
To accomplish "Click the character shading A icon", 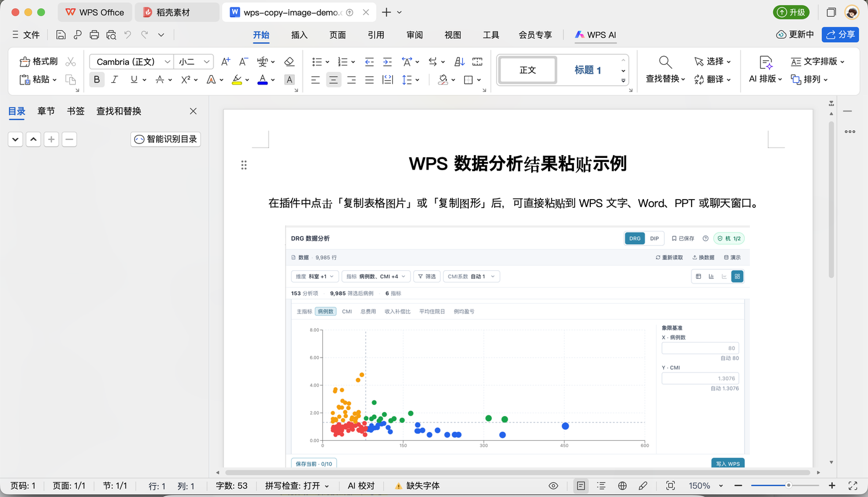I will click(x=289, y=80).
